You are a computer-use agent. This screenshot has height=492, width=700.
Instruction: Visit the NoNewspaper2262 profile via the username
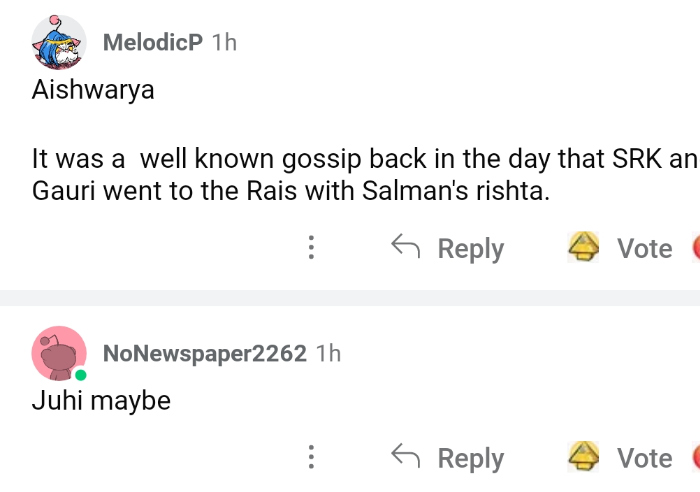point(204,353)
